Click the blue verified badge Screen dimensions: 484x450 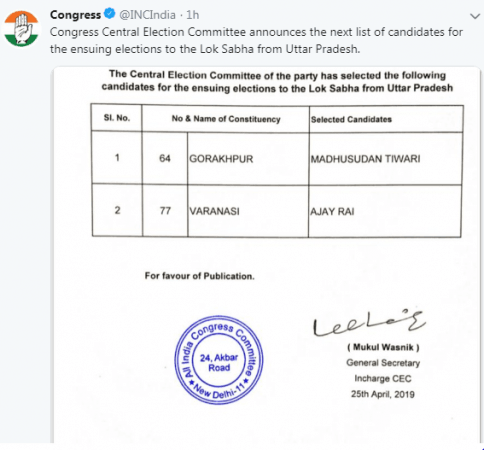(109, 14)
